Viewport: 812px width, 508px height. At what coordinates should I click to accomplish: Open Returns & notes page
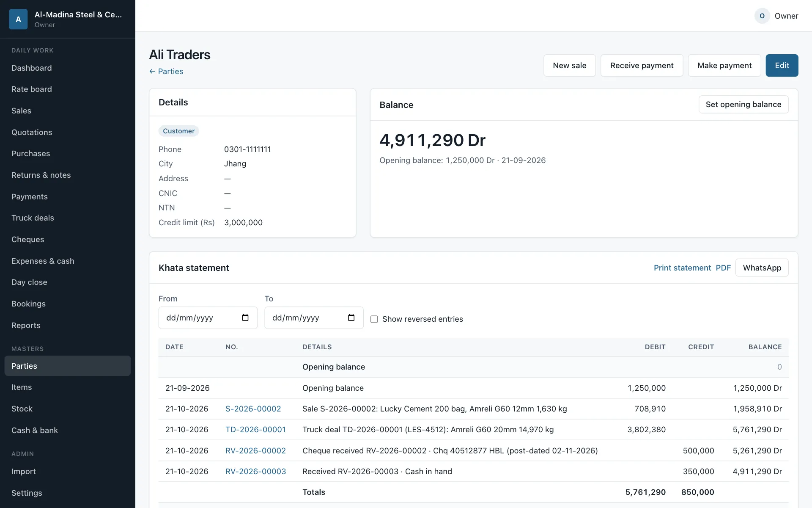tap(68, 175)
